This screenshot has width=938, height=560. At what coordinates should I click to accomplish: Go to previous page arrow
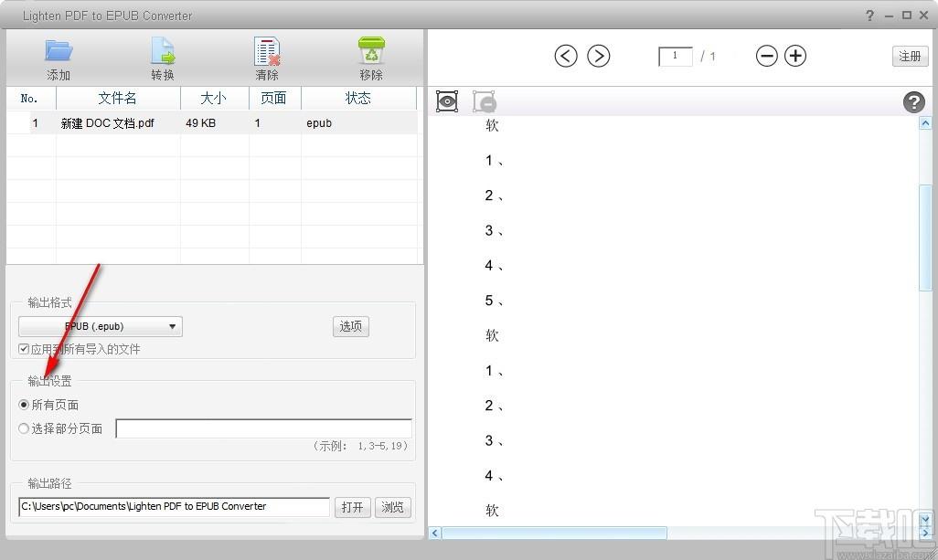click(565, 56)
